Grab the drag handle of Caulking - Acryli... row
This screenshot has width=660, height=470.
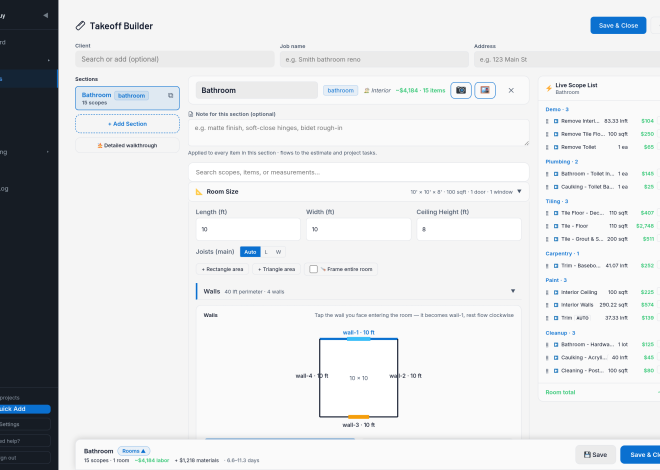tap(547, 358)
